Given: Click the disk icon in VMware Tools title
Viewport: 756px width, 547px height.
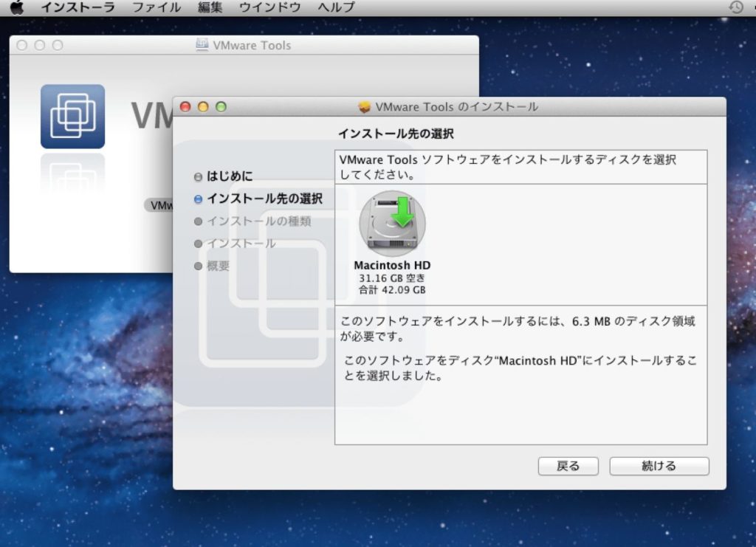Looking at the screenshot, I should (x=202, y=45).
